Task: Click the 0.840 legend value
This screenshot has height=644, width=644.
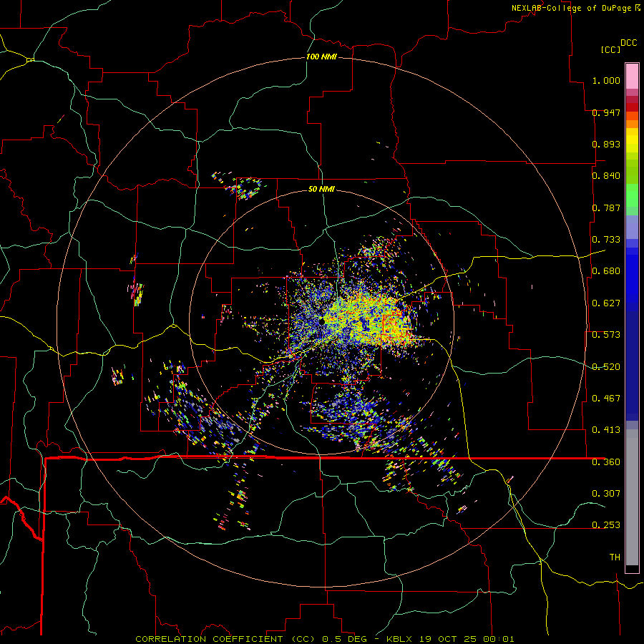Action: (606, 176)
